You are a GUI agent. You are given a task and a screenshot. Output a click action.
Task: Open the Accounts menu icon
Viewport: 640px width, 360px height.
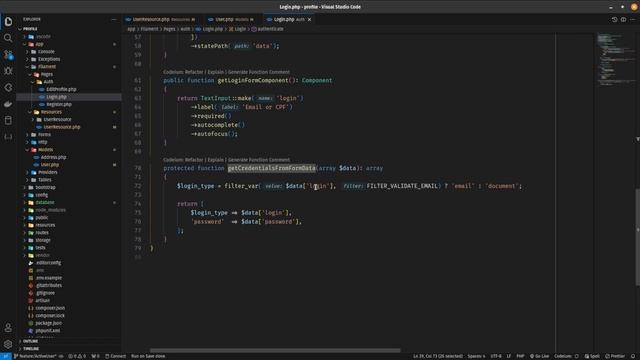click(8, 328)
